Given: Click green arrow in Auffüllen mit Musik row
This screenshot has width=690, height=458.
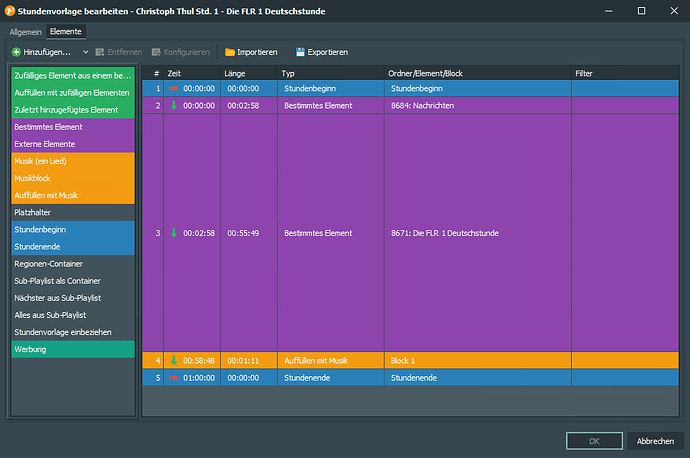Looking at the screenshot, I should [173, 360].
